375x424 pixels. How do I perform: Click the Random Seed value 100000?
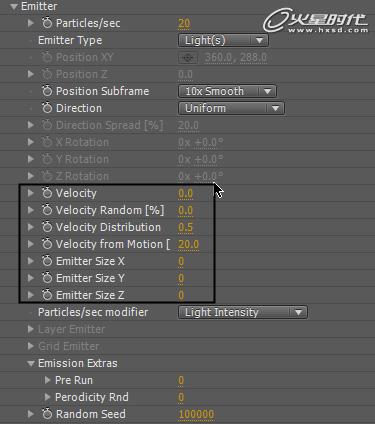point(196,414)
